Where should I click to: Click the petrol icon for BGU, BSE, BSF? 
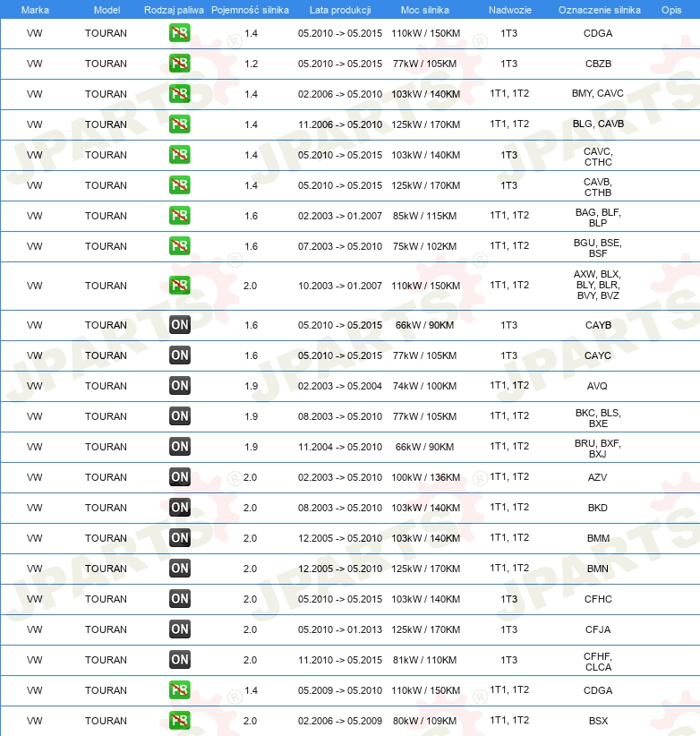coord(180,246)
